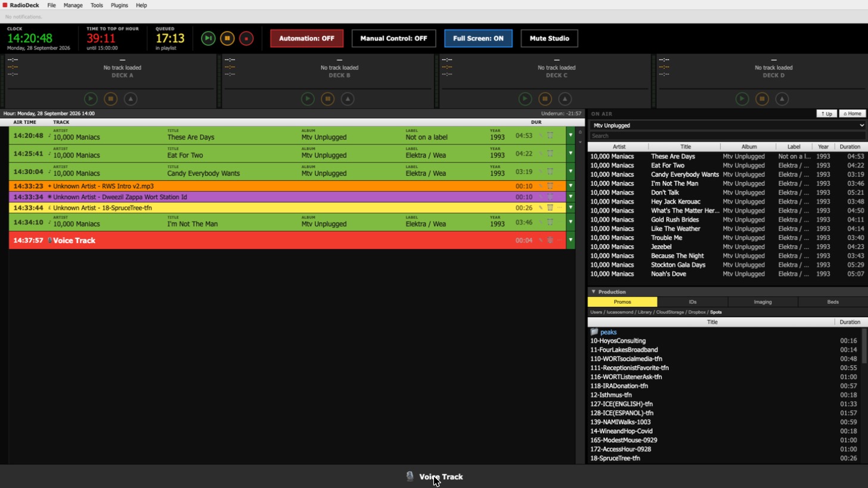This screenshot has height=488, width=868.
Task: Turn on Manual Control
Action: coord(393,38)
